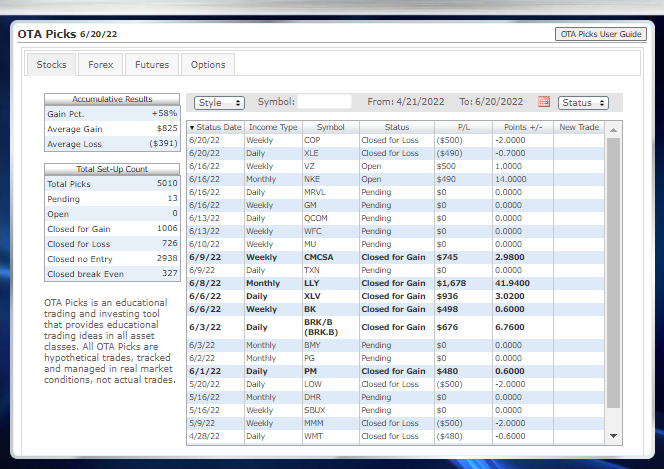Select the Futures tab
This screenshot has height=469, width=664.
[152, 65]
